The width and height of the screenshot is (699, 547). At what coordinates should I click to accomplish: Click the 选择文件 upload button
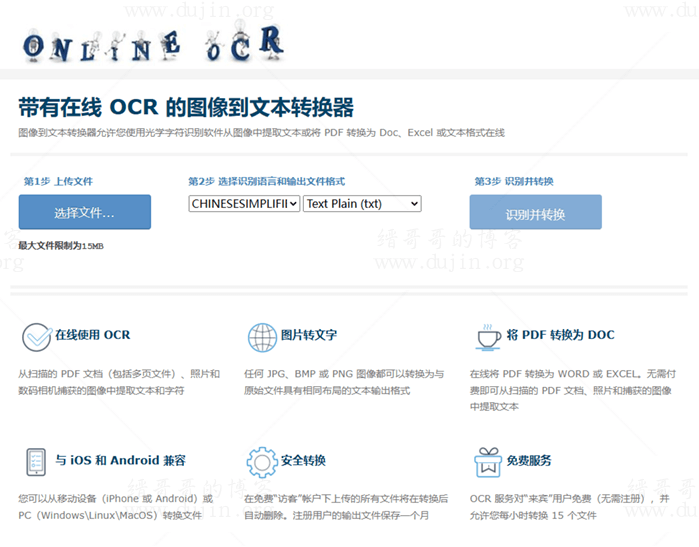tap(85, 212)
